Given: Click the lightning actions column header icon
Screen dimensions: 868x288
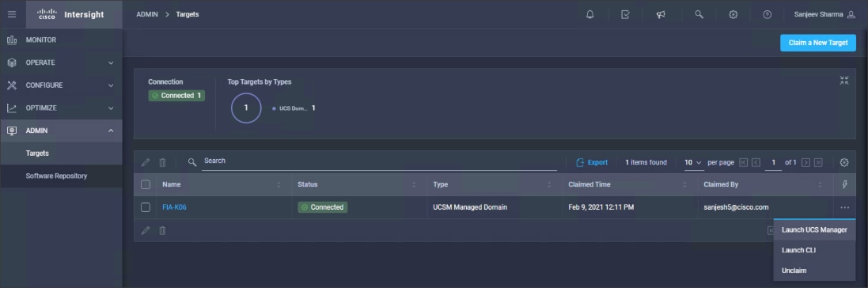Looking at the screenshot, I should coord(844,184).
